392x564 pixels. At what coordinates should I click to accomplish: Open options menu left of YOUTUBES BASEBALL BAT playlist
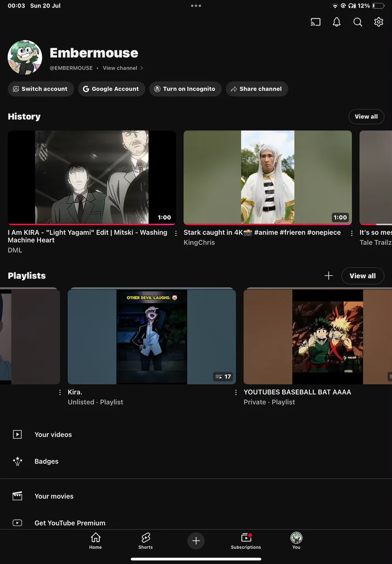pyautogui.click(x=236, y=392)
